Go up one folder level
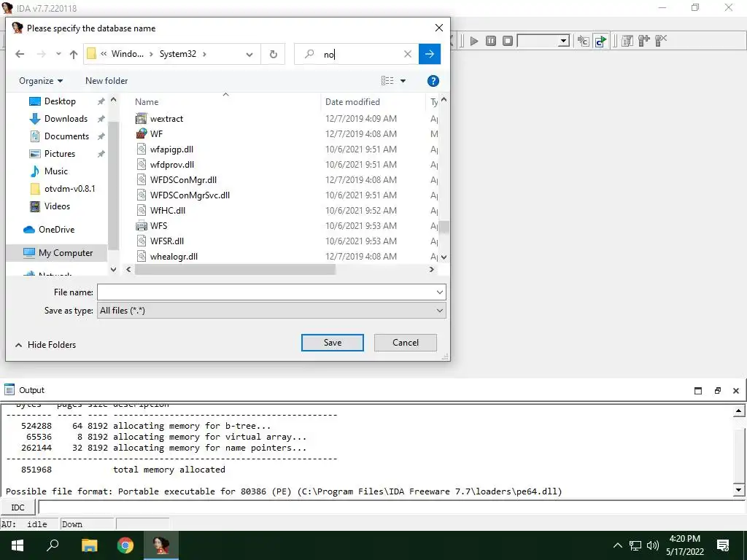 [74, 54]
